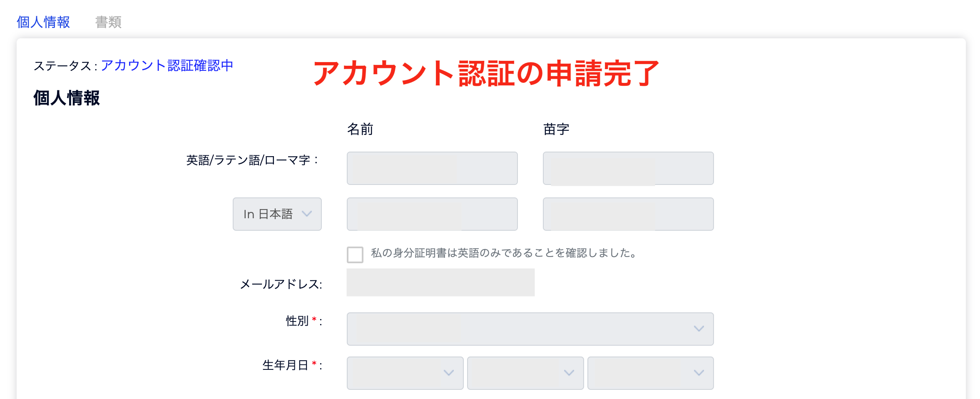Click the Japanese first name input field
This screenshot has height=399, width=980.
pyautogui.click(x=432, y=214)
